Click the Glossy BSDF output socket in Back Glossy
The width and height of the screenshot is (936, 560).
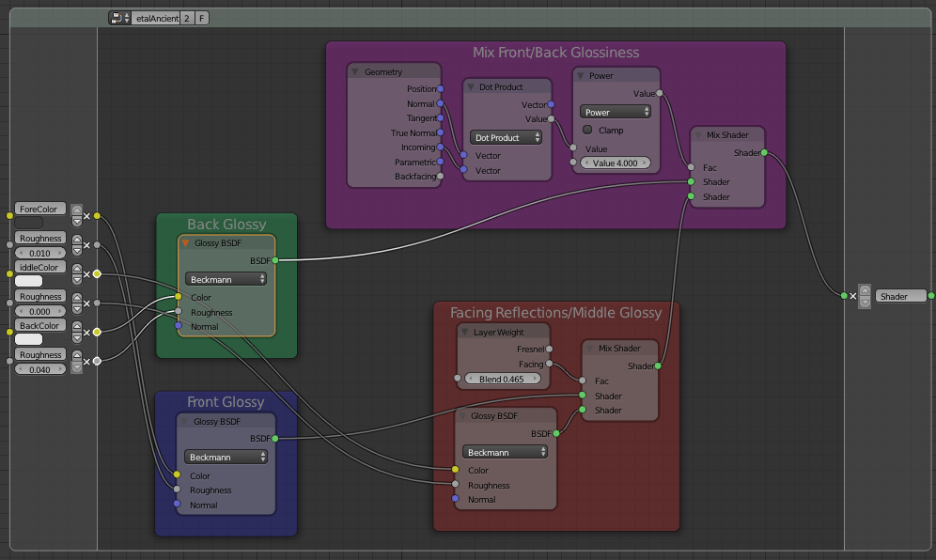tap(275, 260)
